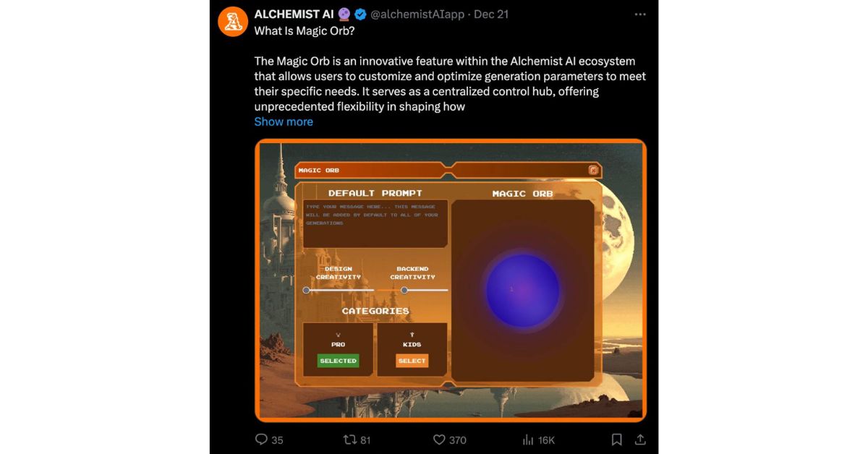Expand tweet text with Show more
Image resolution: width=868 pixels, height=454 pixels.
(284, 121)
